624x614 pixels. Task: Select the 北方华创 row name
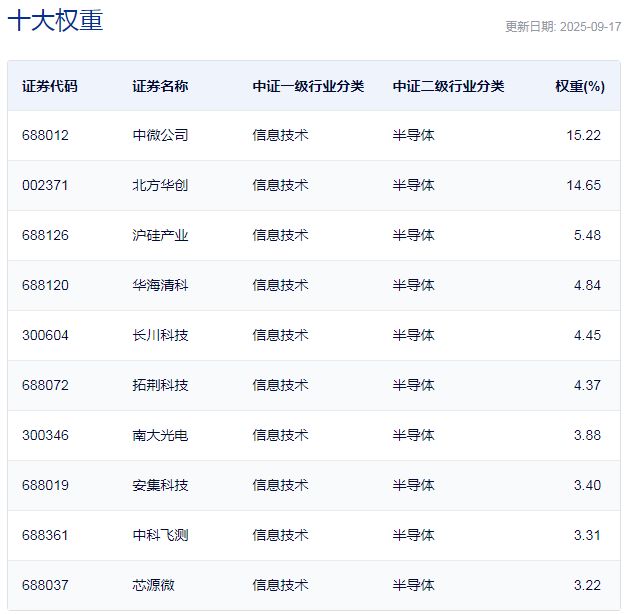click(x=160, y=185)
